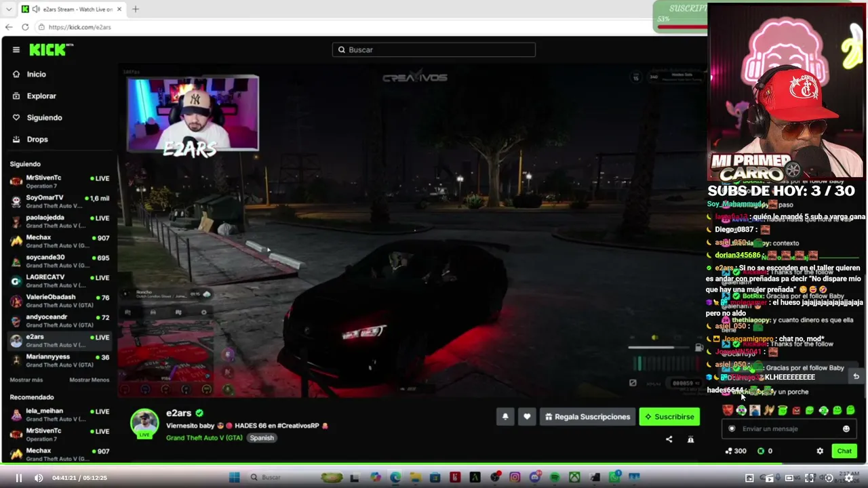Open Instagram from the taskbar
This screenshot has height=488, width=868.
515,478
